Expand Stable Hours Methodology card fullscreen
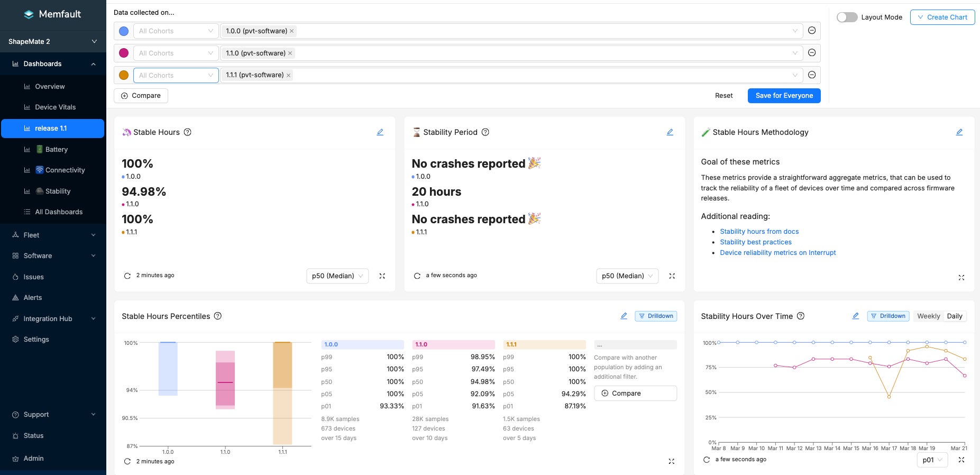Image resolution: width=980 pixels, height=475 pixels. (961, 278)
